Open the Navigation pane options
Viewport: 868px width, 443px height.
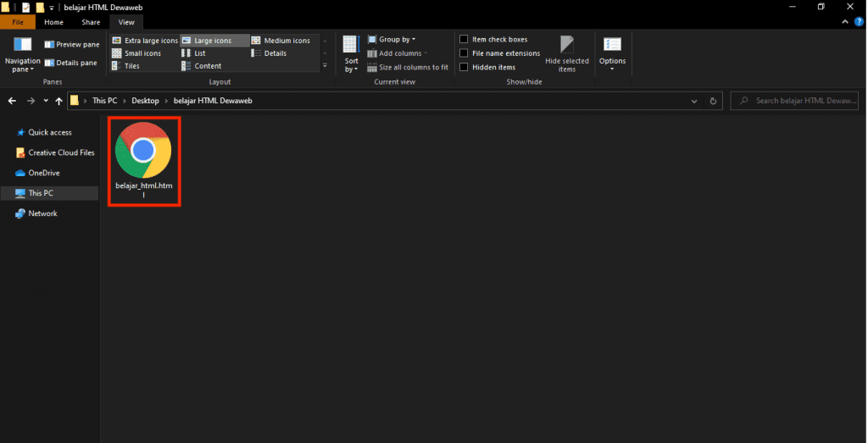[x=22, y=54]
